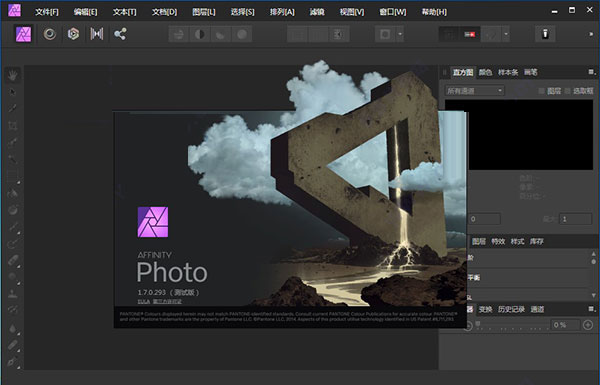
Task: Select the Move (arrow) tool
Action: pyautogui.click(x=13, y=92)
